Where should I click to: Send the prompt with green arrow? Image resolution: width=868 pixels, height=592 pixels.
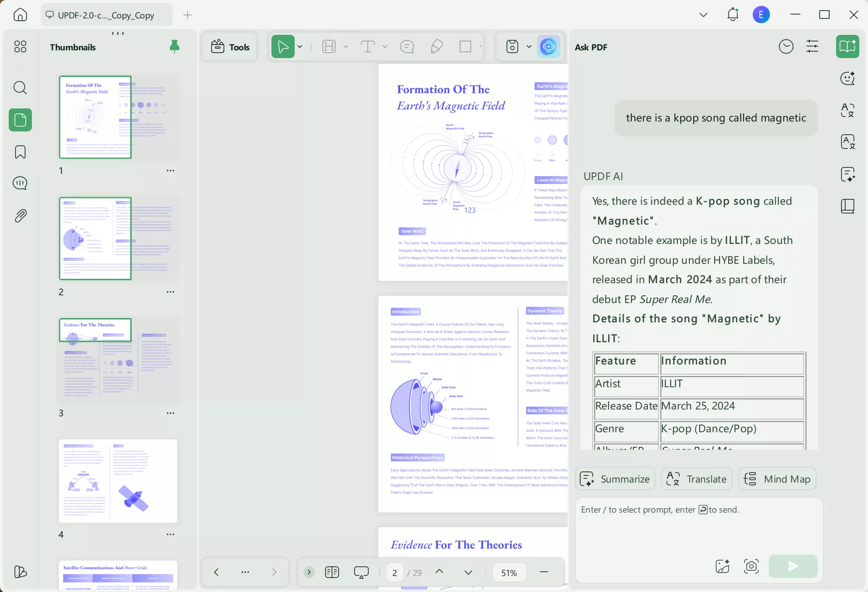(x=793, y=566)
